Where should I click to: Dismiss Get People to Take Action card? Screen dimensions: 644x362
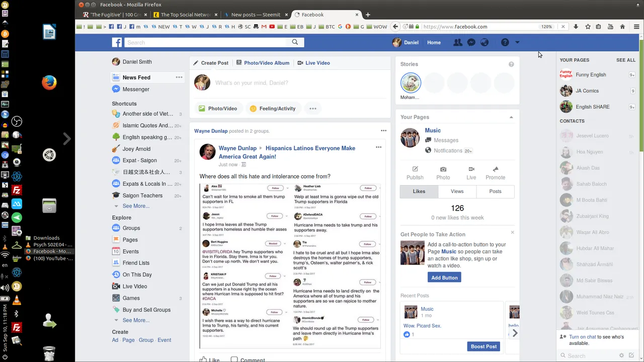click(512, 232)
